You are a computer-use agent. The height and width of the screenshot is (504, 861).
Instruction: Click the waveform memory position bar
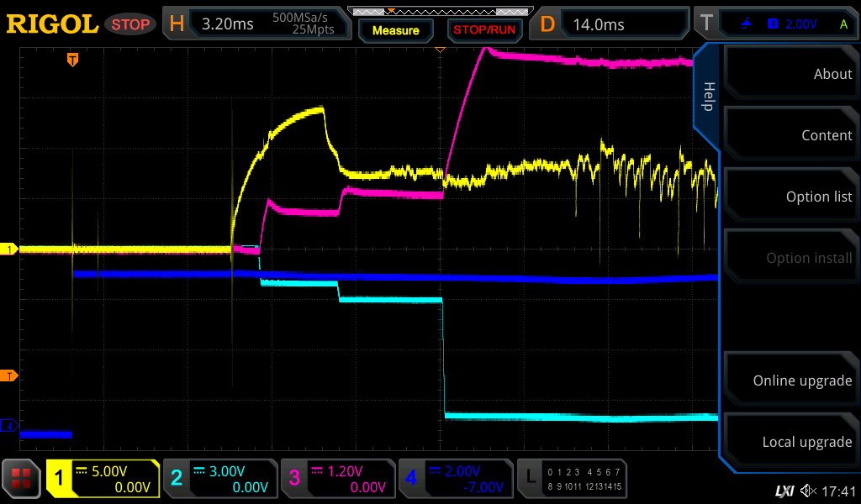(x=439, y=12)
